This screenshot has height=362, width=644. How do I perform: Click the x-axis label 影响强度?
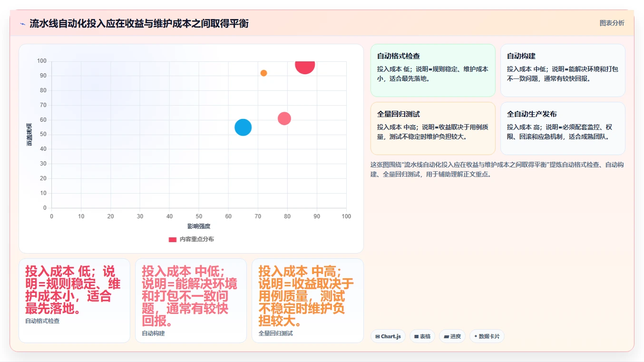click(199, 226)
